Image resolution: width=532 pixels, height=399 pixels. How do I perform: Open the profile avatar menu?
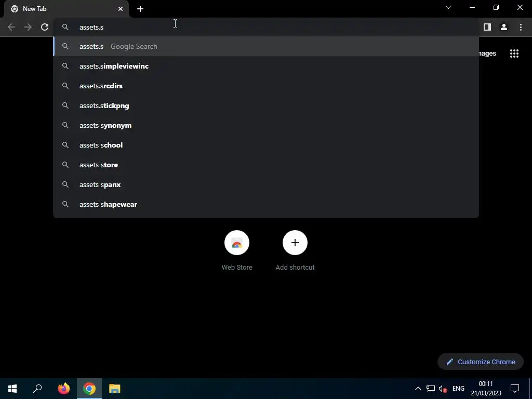click(504, 27)
